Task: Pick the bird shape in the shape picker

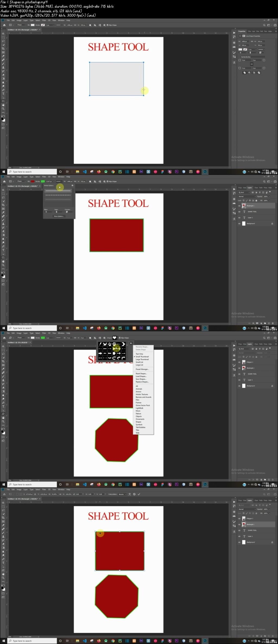Action: pyautogui.click(x=105, y=344)
